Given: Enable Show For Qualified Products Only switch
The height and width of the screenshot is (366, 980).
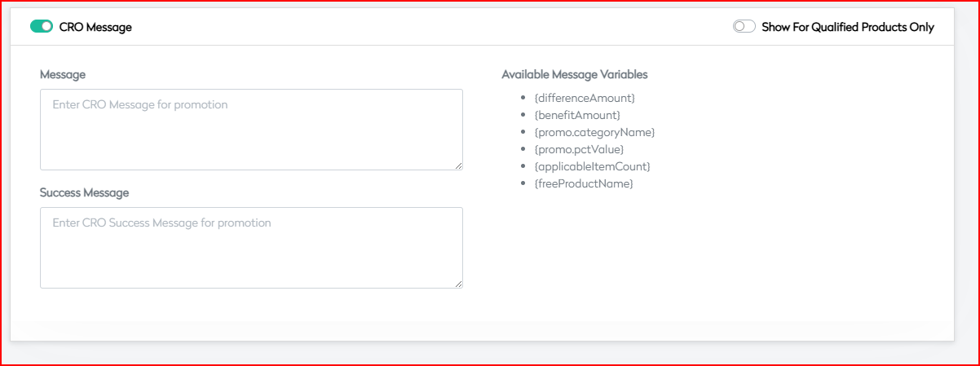Looking at the screenshot, I should click(744, 27).
